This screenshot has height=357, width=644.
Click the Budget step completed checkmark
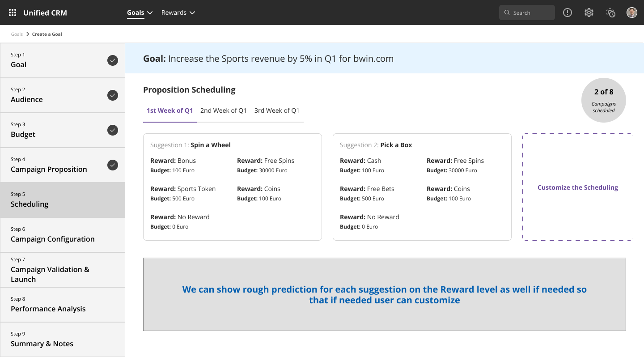(113, 130)
